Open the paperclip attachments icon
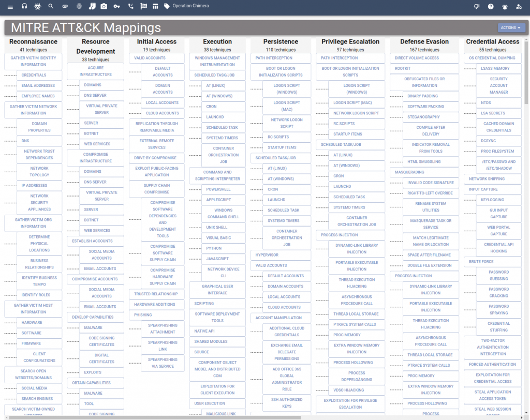This screenshot has height=420, width=530. click(65, 7)
